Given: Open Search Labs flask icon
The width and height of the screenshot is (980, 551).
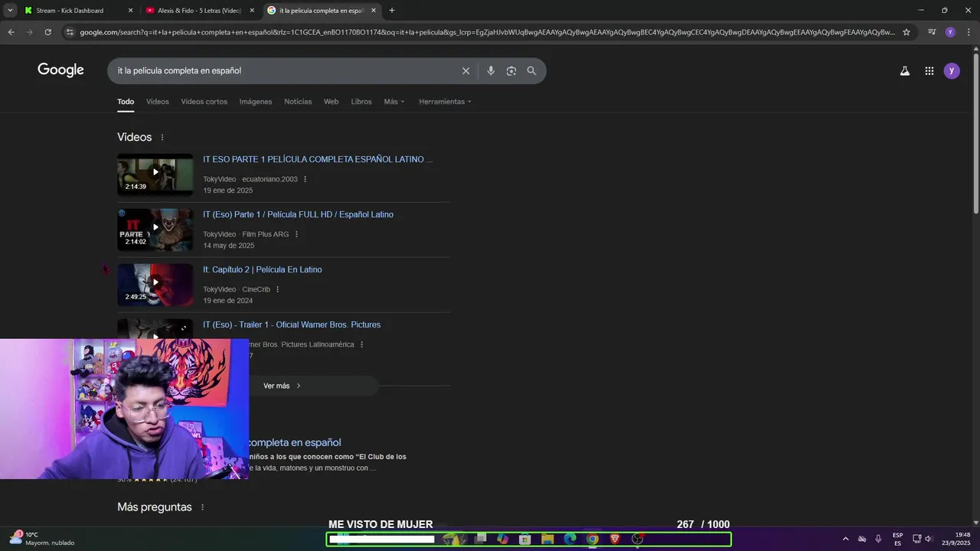Looking at the screenshot, I should coord(904,70).
